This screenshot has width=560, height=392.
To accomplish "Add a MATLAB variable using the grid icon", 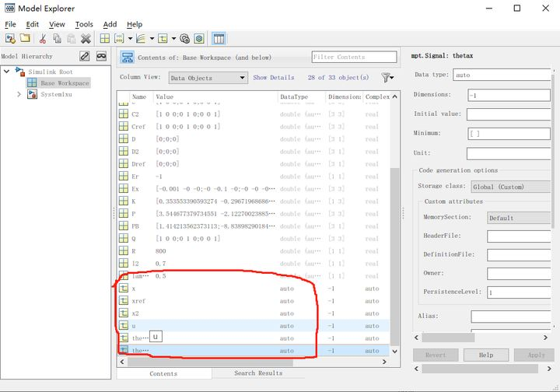I will pyautogui.click(x=105, y=39).
